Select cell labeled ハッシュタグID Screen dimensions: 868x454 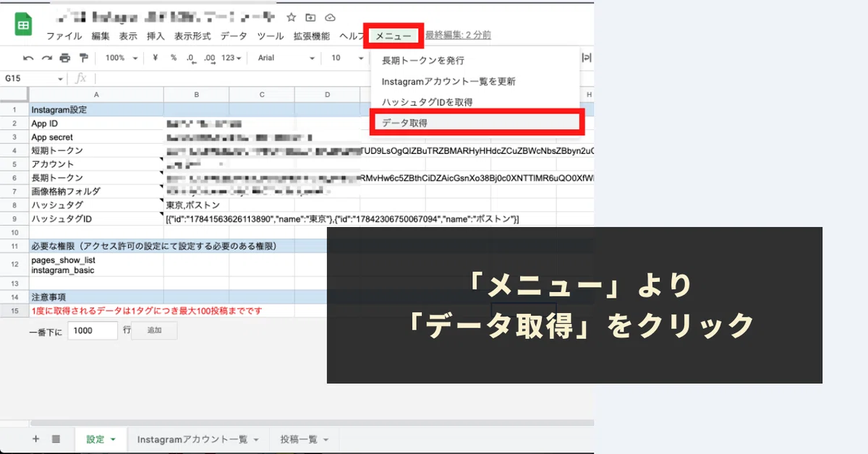(x=96, y=219)
